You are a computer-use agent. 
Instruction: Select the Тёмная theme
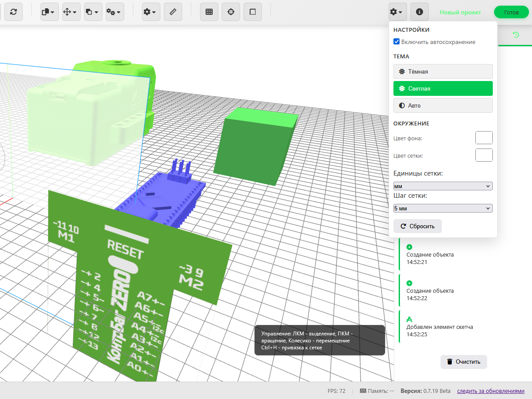click(x=443, y=71)
